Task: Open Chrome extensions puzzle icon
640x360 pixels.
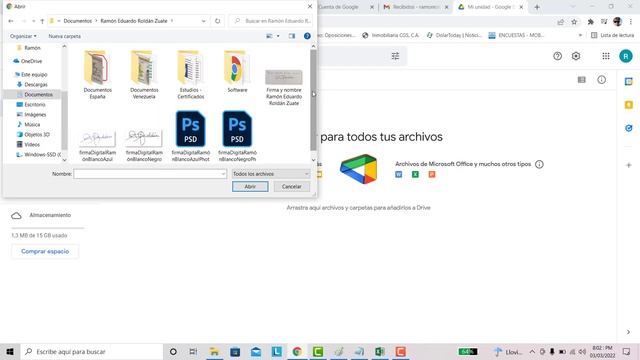Action: pyautogui.click(x=590, y=22)
